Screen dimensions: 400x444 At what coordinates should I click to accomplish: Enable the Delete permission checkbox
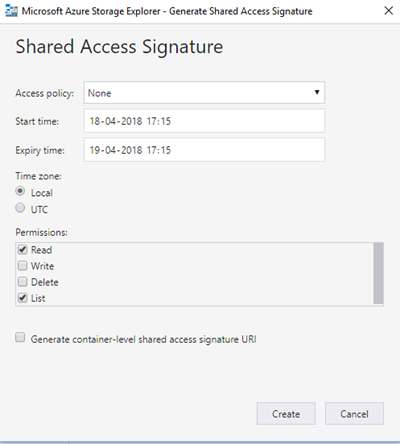(x=22, y=282)
